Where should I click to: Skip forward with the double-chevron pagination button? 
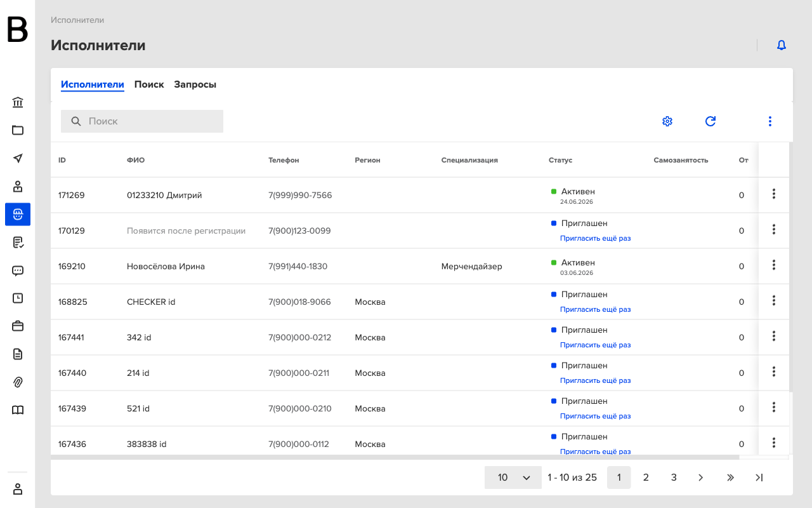(x=730, y=478)
